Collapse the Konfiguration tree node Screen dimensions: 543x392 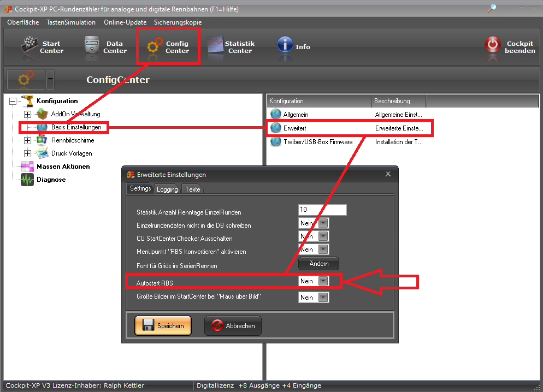[x=13, y=101]
